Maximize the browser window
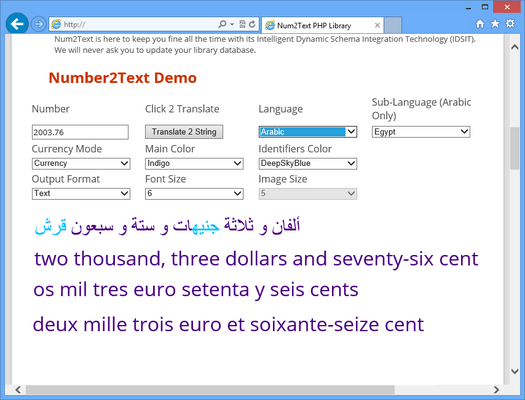This screenshot has width=525, height=400. (485, 7)
